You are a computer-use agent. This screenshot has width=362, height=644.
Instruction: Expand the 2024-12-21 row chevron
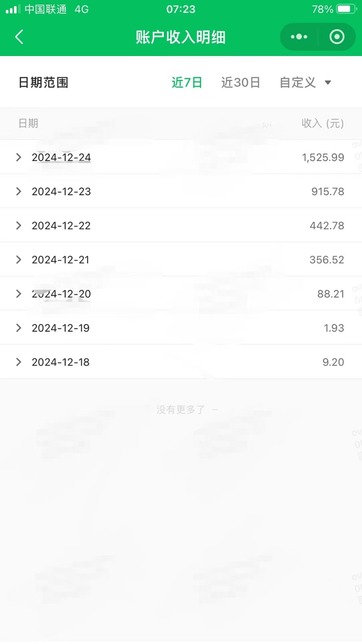19,259
